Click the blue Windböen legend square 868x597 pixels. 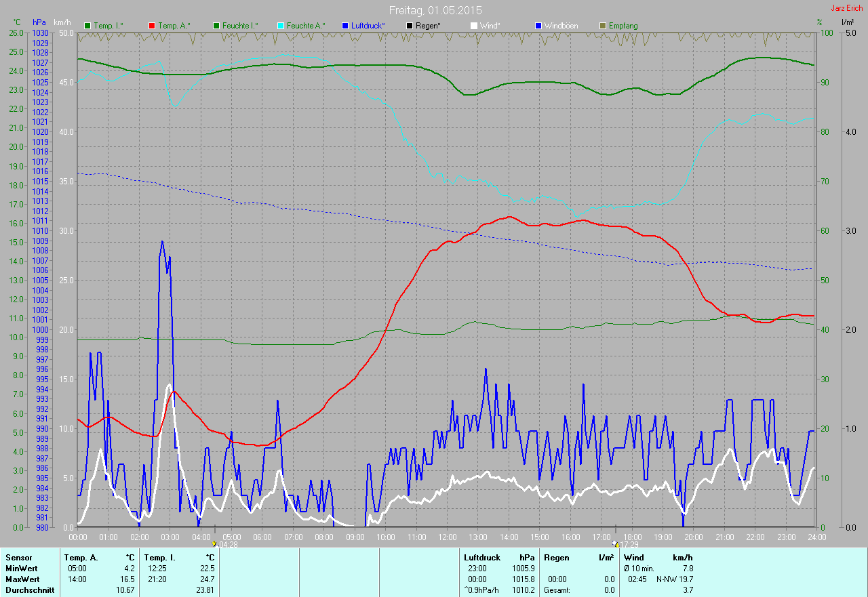click(538, 26)
